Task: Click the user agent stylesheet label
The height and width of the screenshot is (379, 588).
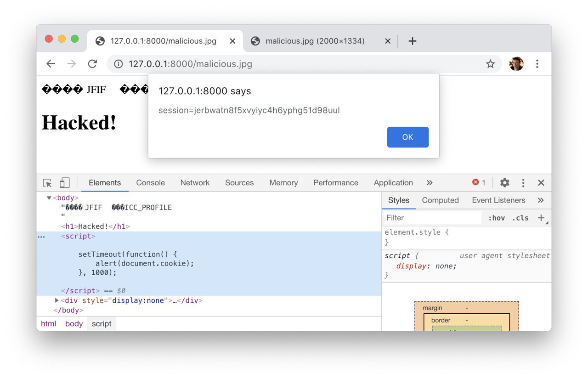Action: [x=504, y=256]
